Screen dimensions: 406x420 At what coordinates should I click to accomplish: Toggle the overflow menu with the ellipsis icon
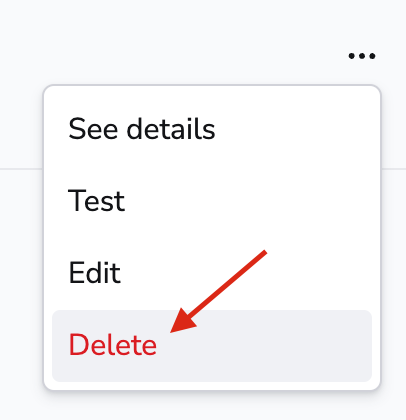pyautogui.click(x=362, y=56)
